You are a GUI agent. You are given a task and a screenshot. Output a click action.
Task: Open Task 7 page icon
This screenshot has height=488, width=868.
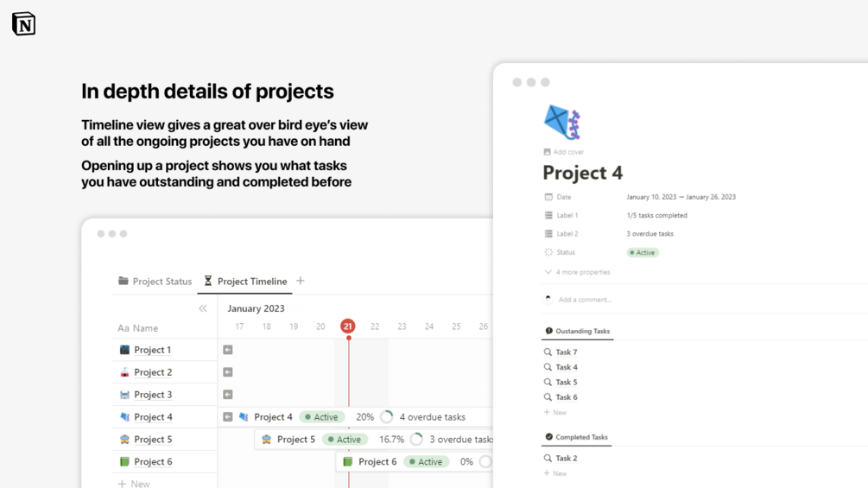click(548, 352)
